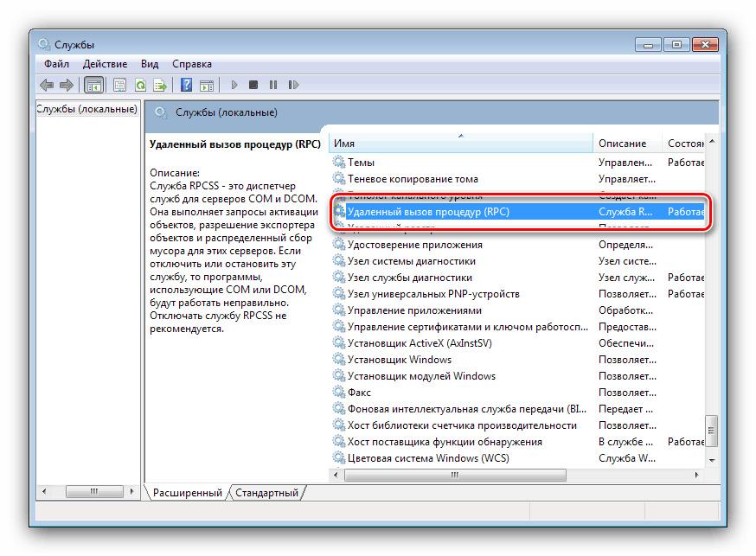Sort by the Описание column header
This screenshot has width=756, height=556.
point(627,143)
